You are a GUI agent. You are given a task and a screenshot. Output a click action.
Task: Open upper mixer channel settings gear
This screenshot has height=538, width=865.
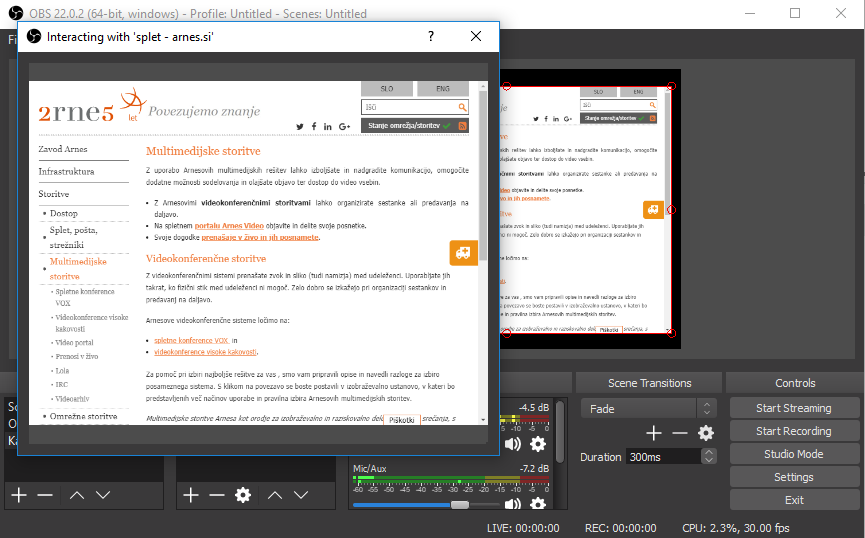pos(538,444)
